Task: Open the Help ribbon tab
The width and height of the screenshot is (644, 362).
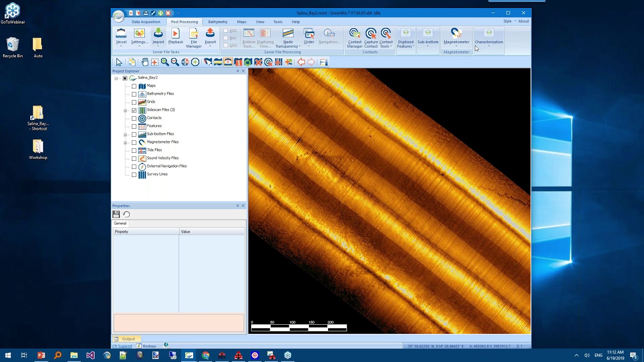Action: 296,22
